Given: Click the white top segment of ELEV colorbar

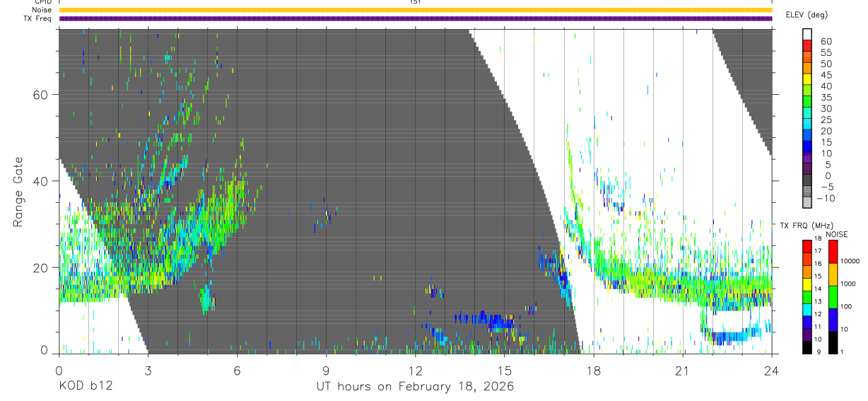Looking at the screenshot, I should [x=807, y=35].
